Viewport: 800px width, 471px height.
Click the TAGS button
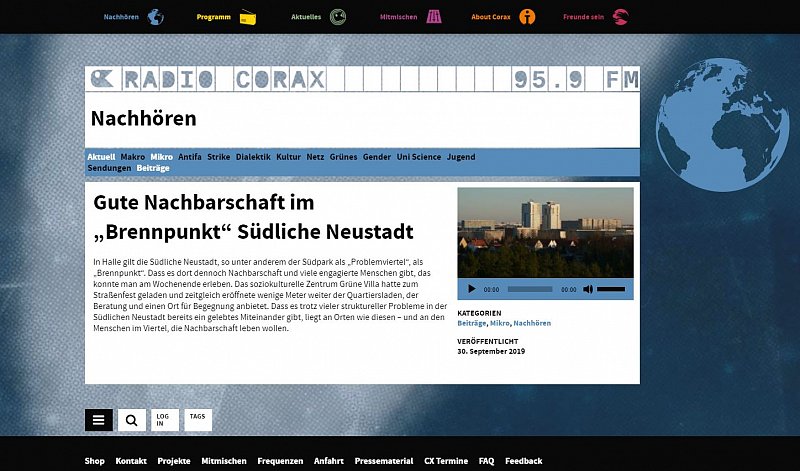[x=198, y=420]
